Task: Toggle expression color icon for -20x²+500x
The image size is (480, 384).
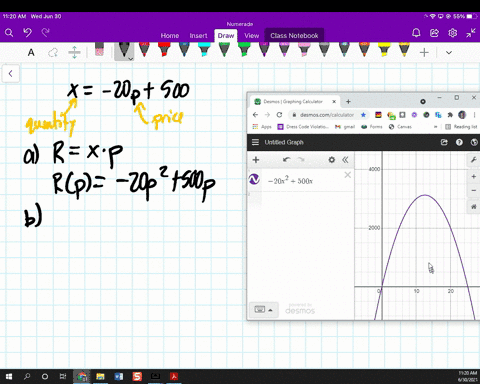Action: click(x=254, y=180)
